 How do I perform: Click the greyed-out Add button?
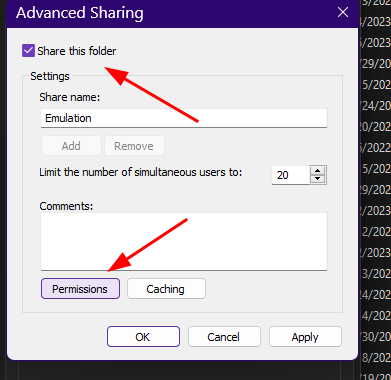(x=71, y=146)
